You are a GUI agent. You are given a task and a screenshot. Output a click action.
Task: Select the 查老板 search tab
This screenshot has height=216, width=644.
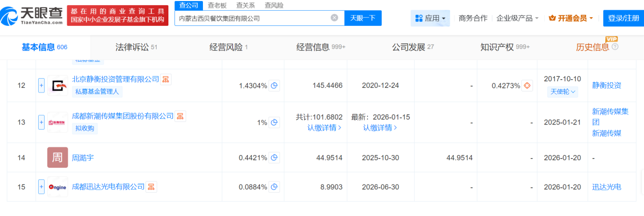point(217,5)
